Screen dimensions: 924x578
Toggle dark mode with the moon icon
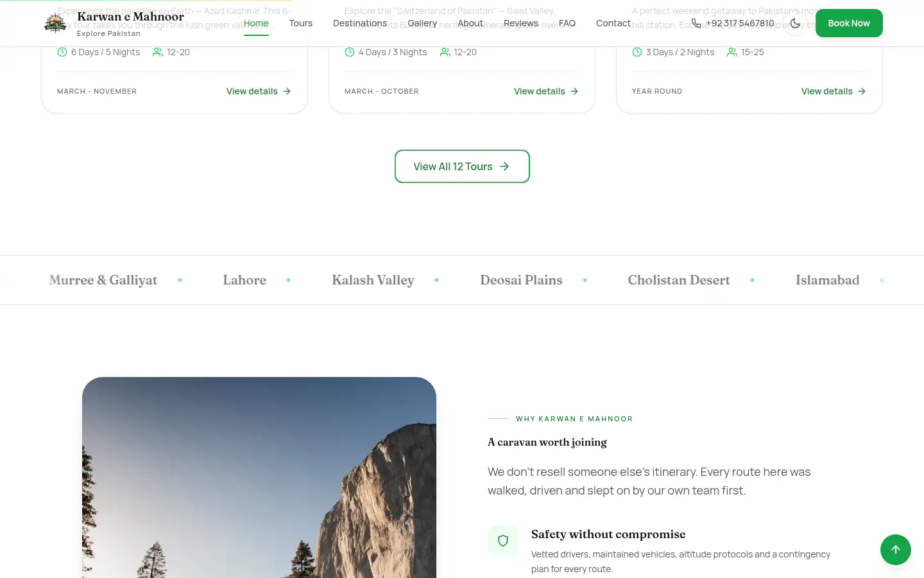coord(795,23)
